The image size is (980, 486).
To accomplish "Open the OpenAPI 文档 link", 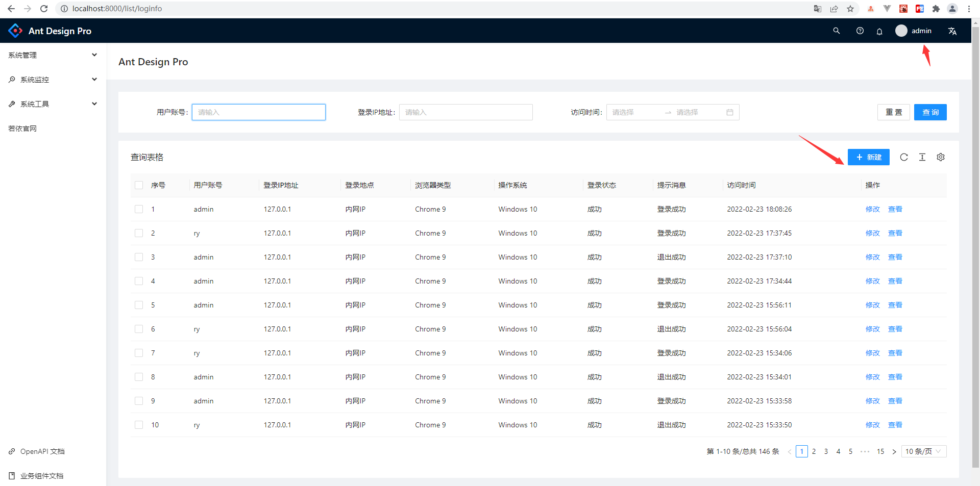I will tap(43, 451).
